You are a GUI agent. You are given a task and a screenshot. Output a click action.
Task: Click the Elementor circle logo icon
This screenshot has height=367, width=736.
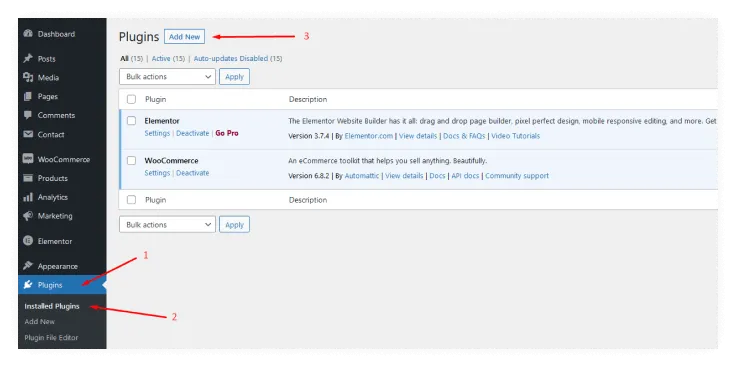tap(28, 241)
